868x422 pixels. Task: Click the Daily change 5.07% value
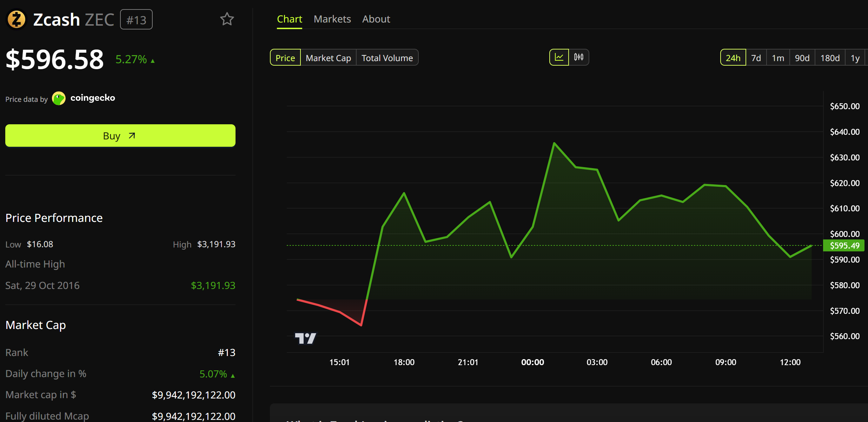click(x=213, y=374)
